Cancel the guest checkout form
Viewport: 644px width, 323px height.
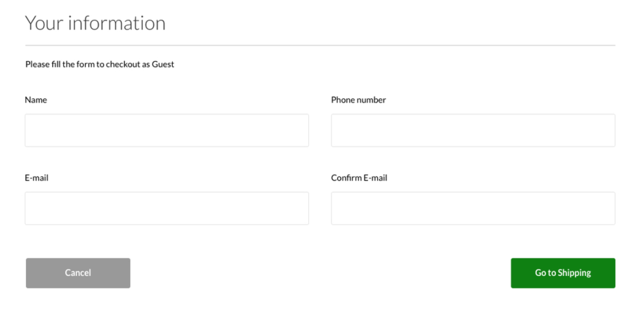(x=78, y=273)
